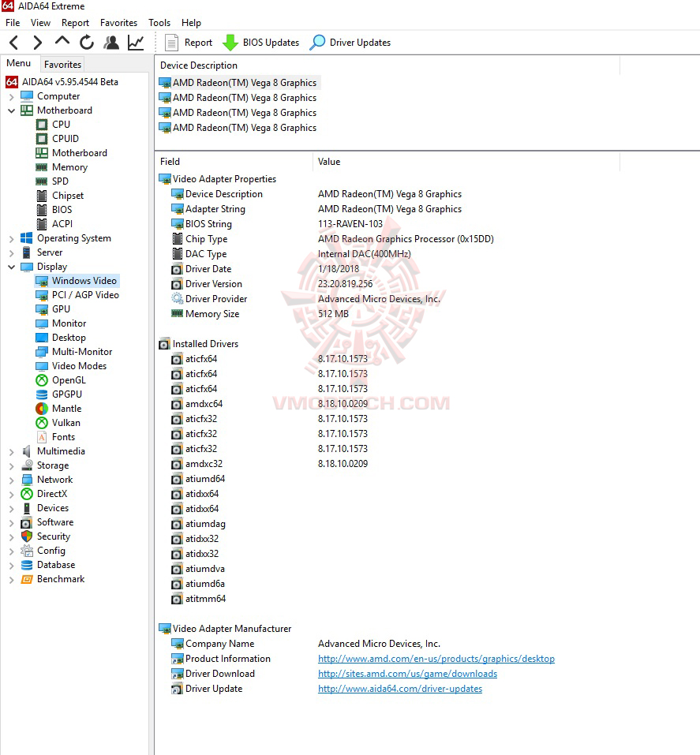This screenshot has height=755, width=700.
Task: Click the Config icon
Action: point(27,551)
